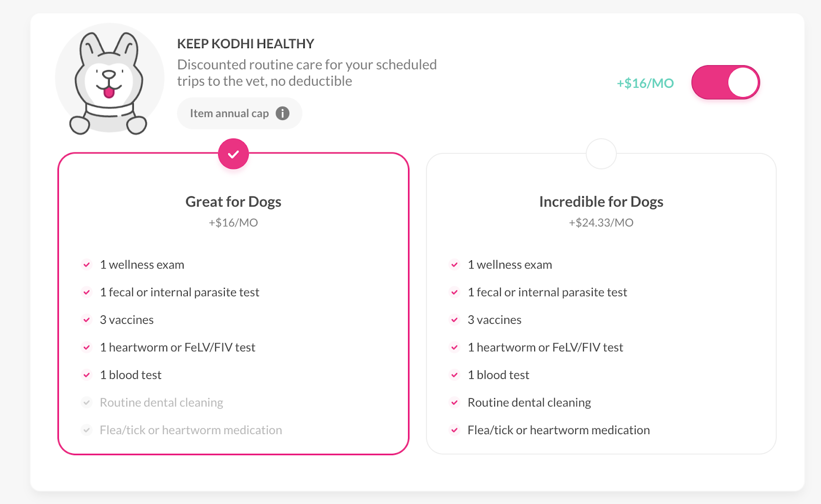
Task: Toggle off the $16/MO routine care switch
Action: [x=725, y=82]
